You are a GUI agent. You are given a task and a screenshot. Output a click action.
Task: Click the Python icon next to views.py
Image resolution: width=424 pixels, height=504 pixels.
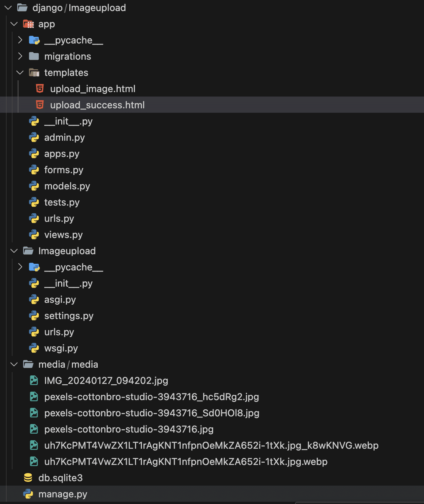click(x=34, y=235)
